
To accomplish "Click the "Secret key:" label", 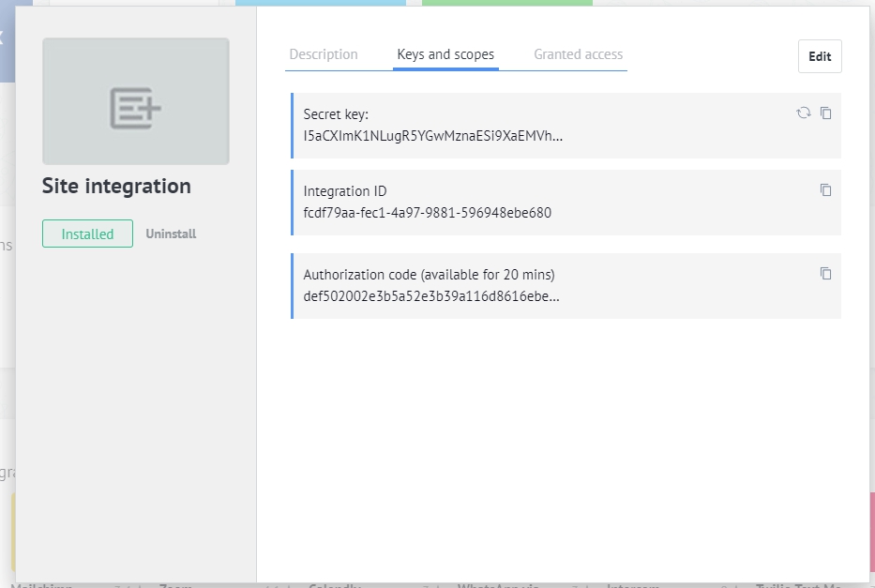I will click(336, 114).
